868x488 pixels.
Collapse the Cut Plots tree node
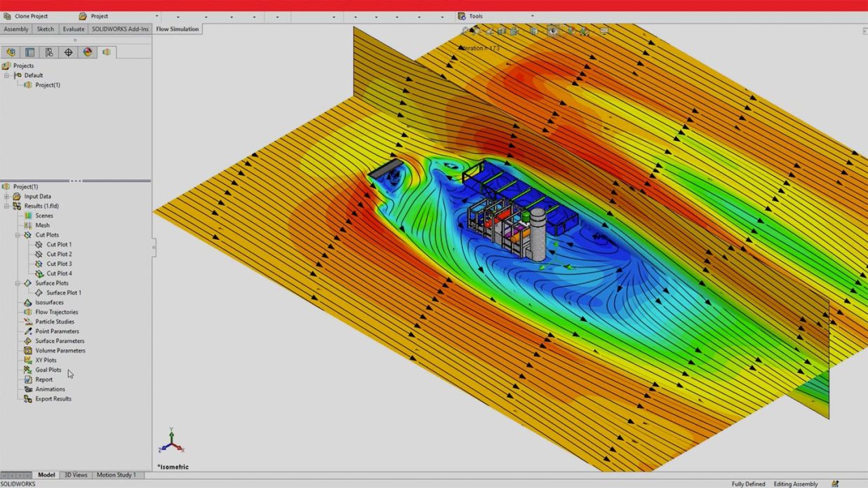(x=18, y=235)
